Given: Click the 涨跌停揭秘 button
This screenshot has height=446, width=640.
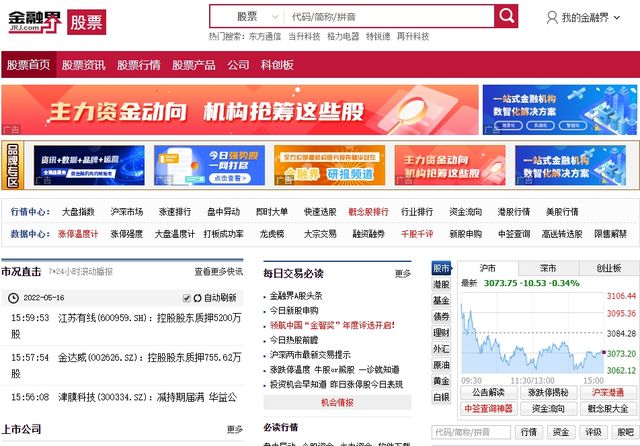Looking at the screenshot, I should click(x=548, y=393).
